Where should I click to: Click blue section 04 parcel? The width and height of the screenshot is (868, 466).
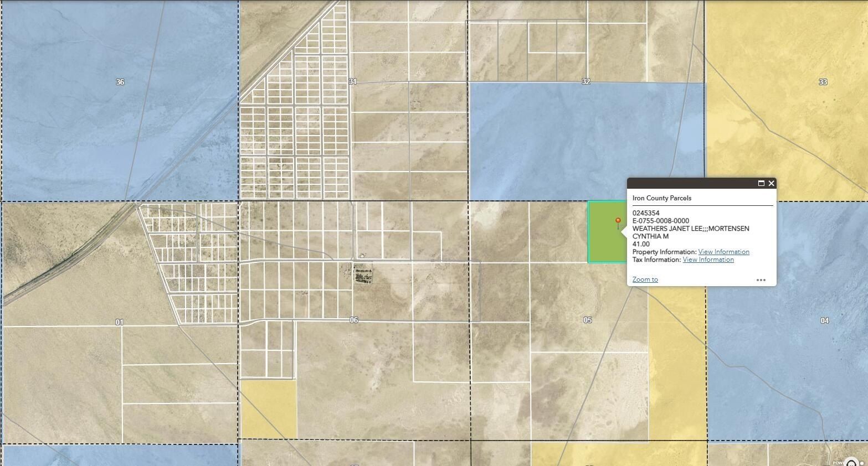[824, 320]
